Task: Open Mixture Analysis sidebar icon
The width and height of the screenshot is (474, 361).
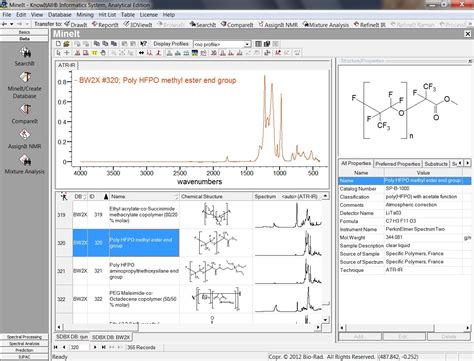Action: pos(25,160)
